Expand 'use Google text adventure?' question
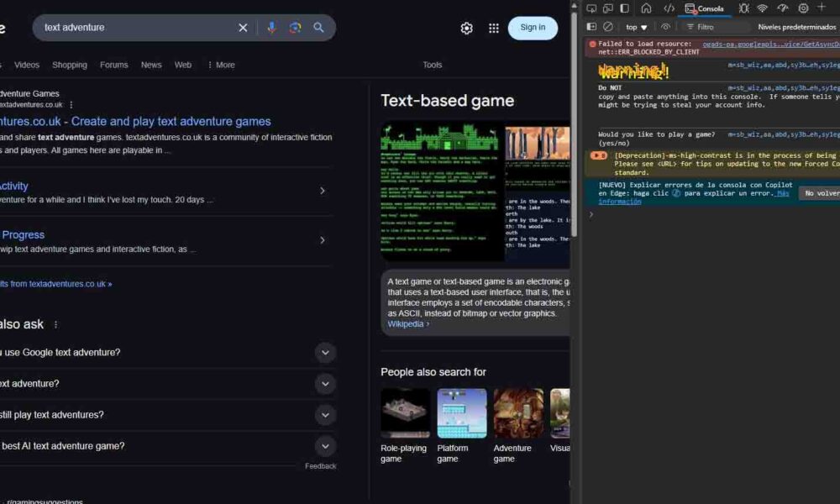The image size is (840, 504). click(x=325, y=353)
